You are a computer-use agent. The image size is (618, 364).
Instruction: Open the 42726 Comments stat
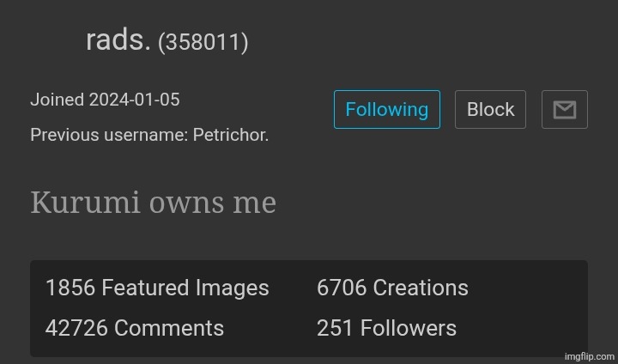click(x=135, y=328)
